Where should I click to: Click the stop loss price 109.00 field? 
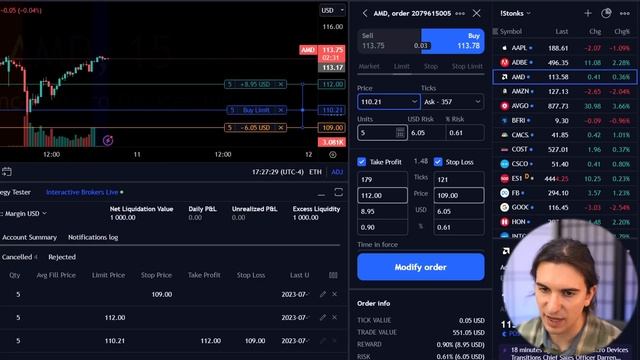pyautogui.click(x=459, y=196)
